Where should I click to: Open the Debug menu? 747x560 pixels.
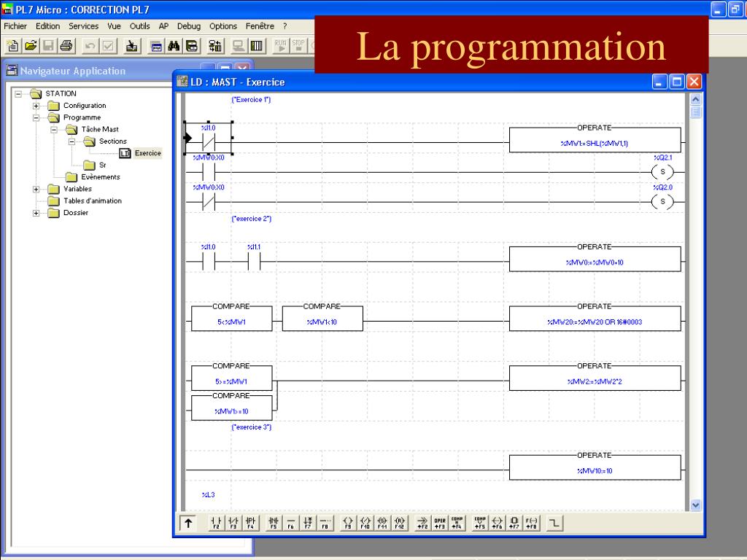[189, 26]
